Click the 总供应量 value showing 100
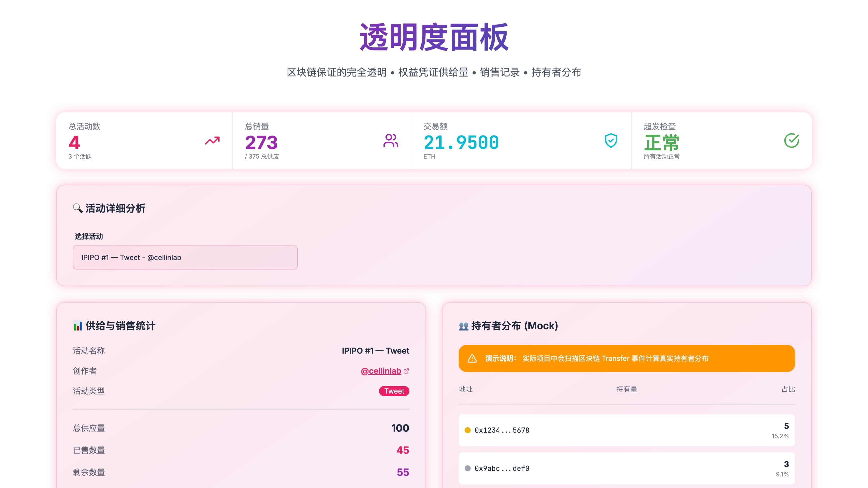 (400, 428)
